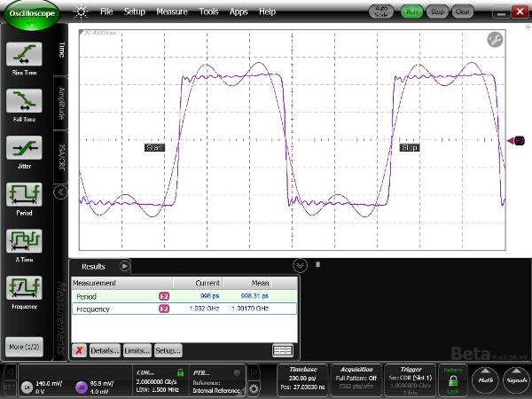Click the Jitter measurement icon
The width and height of the screenshot is (532, 399).
[x=24, y=148]
